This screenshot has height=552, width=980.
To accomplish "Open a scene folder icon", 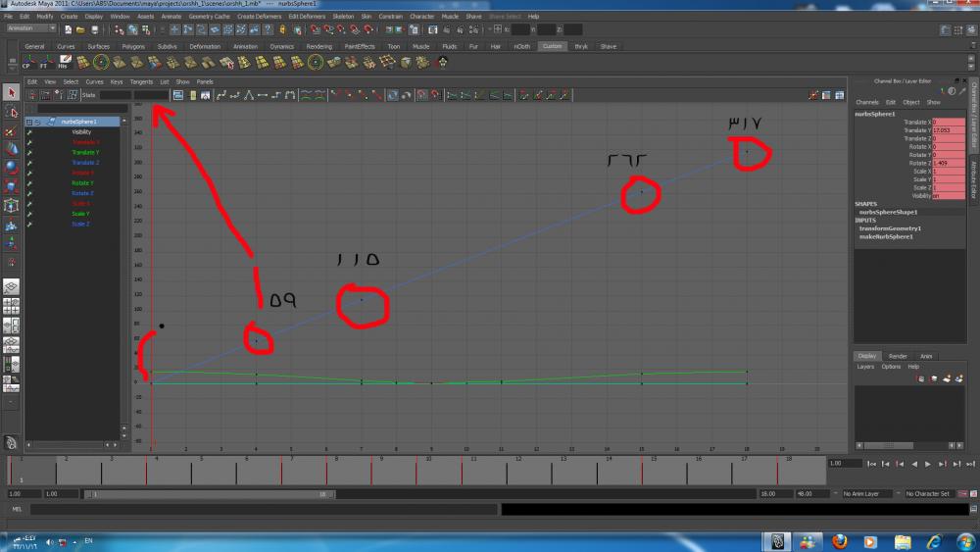I will click(x=80, y=29).
